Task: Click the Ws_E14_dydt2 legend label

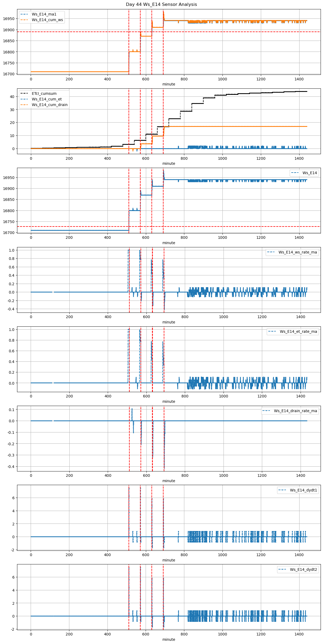Action: (304, 569)
